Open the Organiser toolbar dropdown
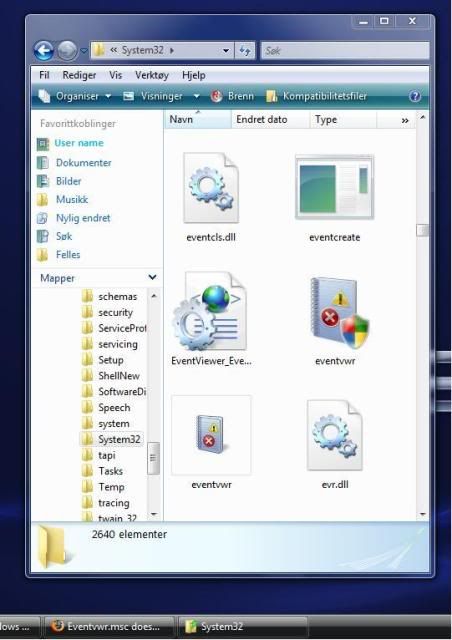This screenshot has height=640, width=452. click(75, 96)
